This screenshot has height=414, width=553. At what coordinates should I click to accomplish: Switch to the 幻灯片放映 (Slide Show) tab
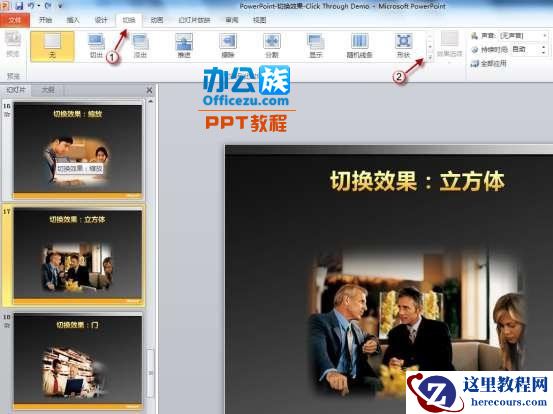pos(194,20)
